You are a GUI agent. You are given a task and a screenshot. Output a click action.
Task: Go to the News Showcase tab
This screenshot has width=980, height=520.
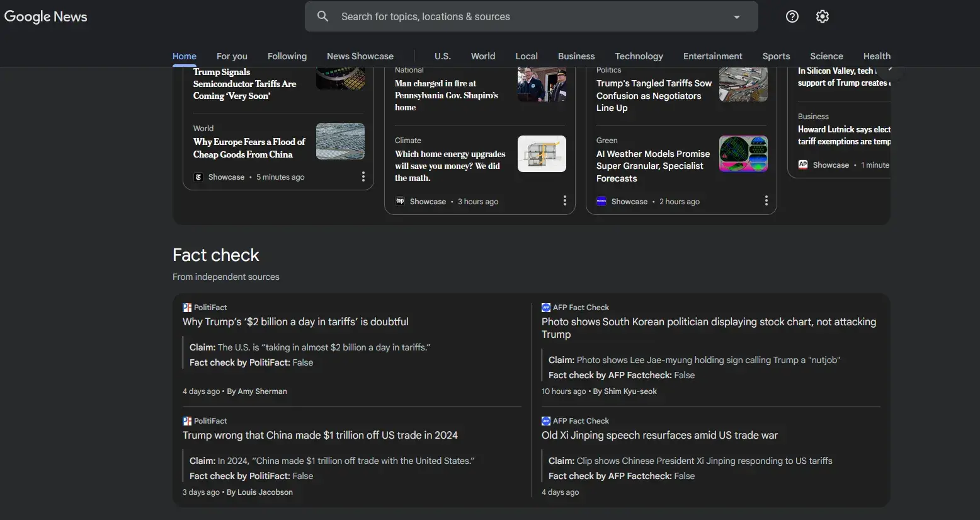(360, 56)
